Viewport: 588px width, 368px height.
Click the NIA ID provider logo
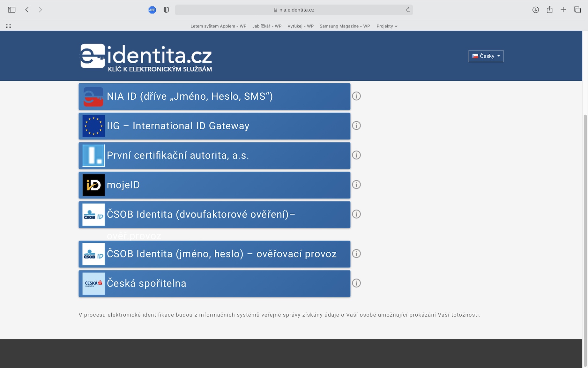[x=93, y=96]
